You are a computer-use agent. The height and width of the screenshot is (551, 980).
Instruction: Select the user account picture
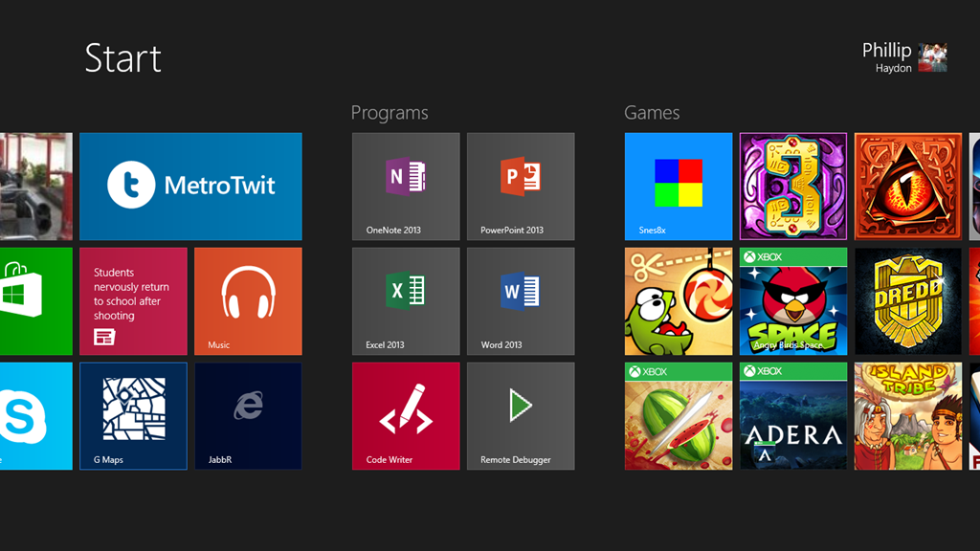(x=932, y=57)
